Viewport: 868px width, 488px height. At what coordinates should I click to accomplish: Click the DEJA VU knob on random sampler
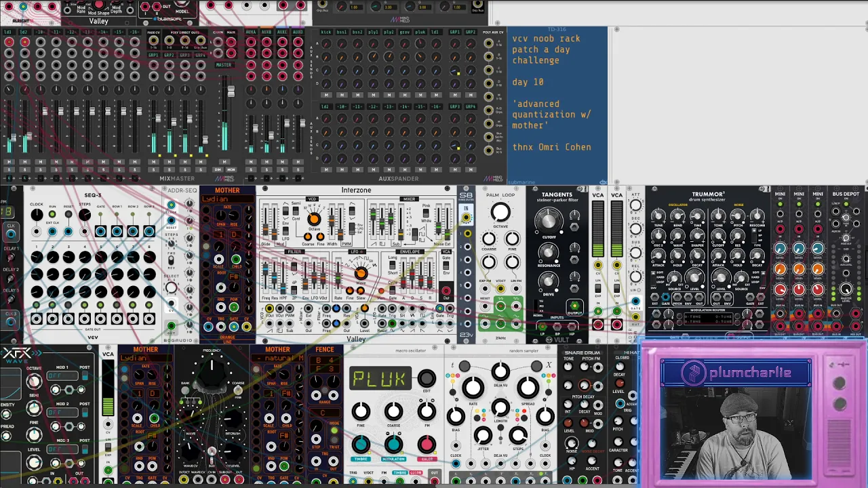click(x=500, y=371)
